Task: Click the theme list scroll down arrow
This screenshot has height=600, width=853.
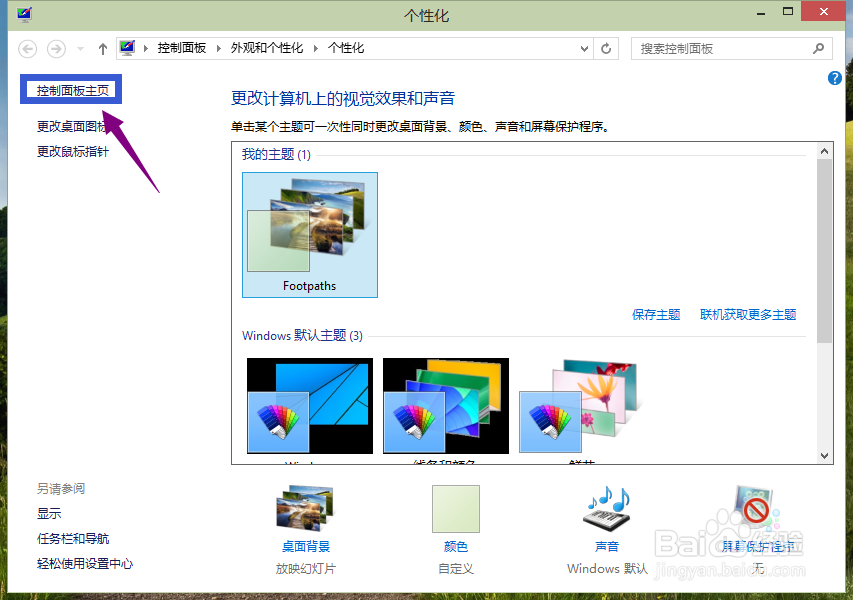Action: (825, 456)
